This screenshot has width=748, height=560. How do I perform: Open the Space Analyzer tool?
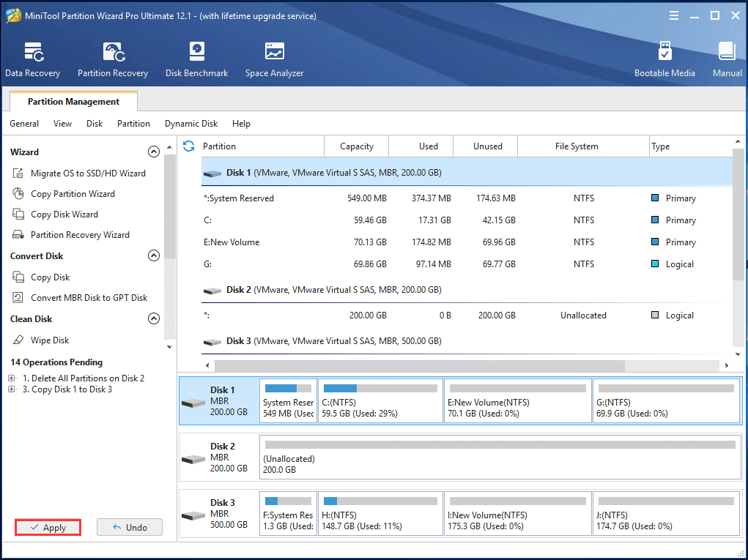pos(274,59)
